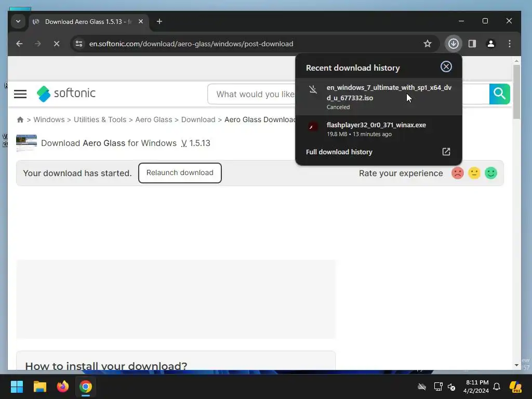Click the network display tray icon

(x=438, y=387)
